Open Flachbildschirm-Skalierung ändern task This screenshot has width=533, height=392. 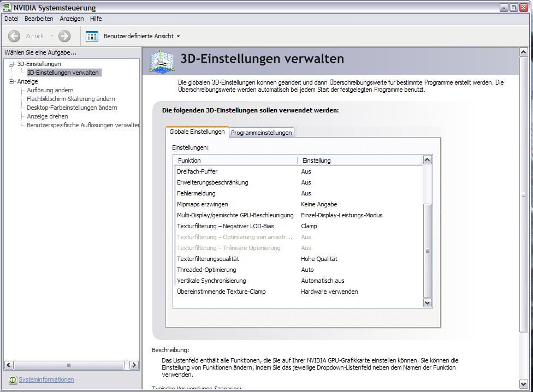(70, 99)
